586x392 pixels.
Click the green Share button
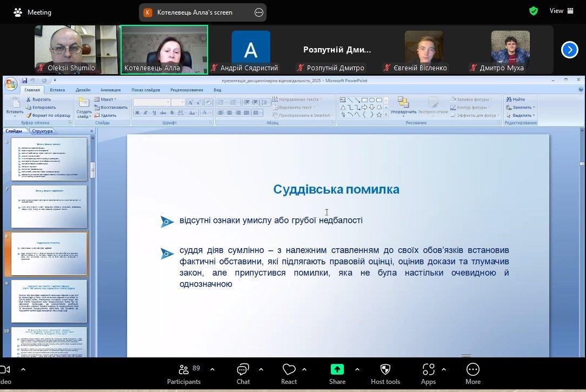pyautogui.click(x=337, y=370)
